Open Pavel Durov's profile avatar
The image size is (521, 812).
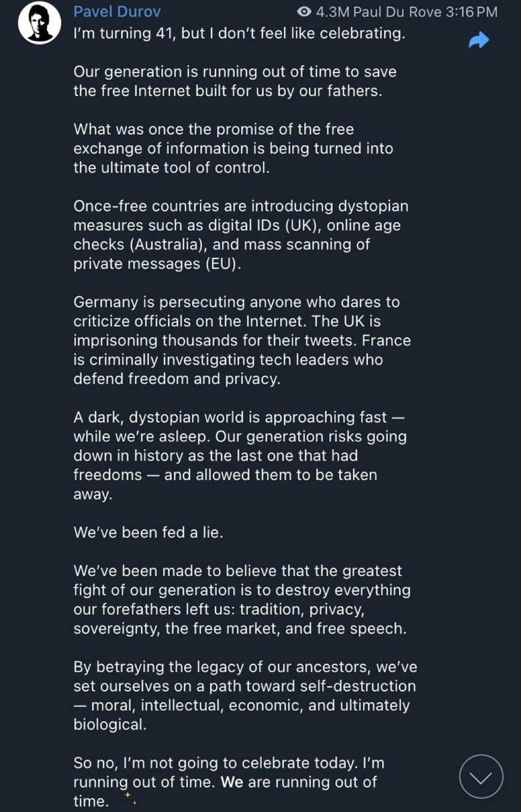click(x=40, y=23)
